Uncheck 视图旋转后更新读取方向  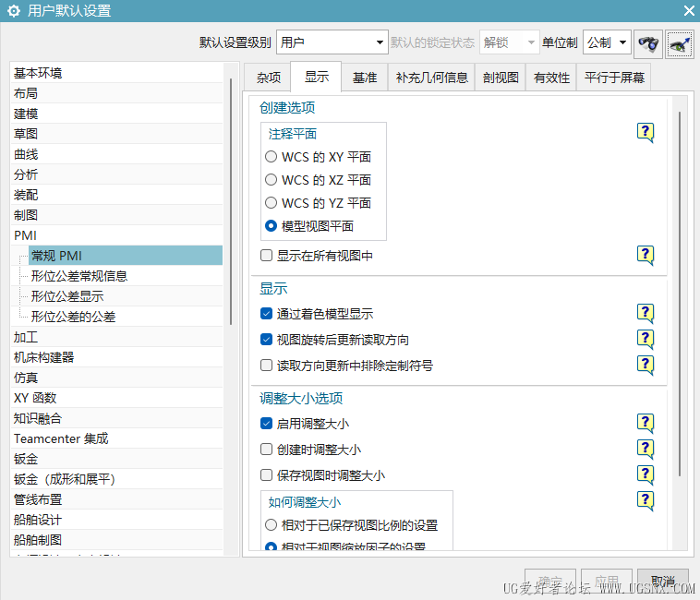coord(267,340)
